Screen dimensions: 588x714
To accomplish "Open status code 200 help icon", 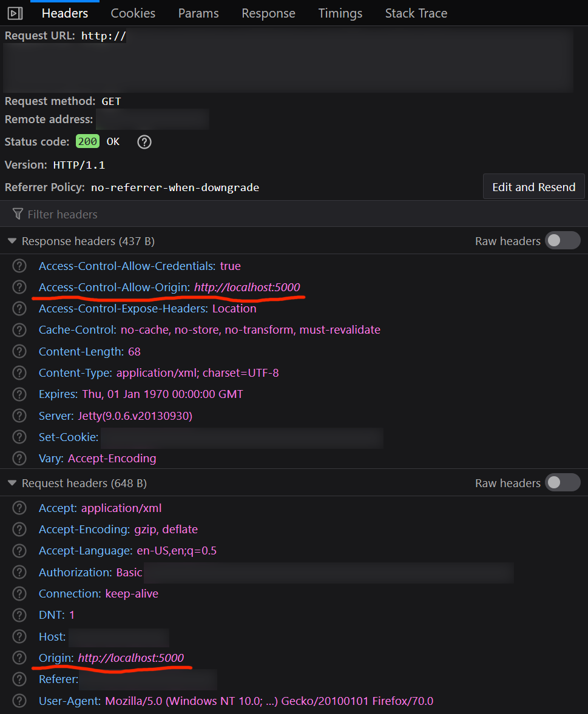I will coord(144,142).
